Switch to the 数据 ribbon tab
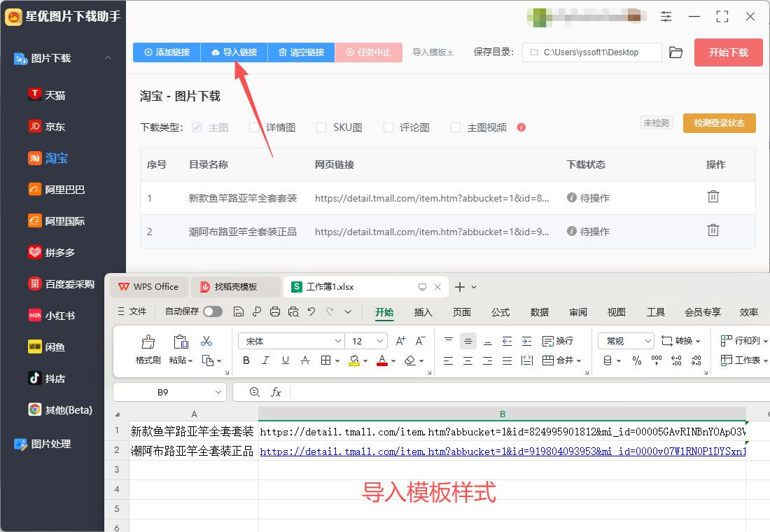770x532 pixels. [539, 312]
